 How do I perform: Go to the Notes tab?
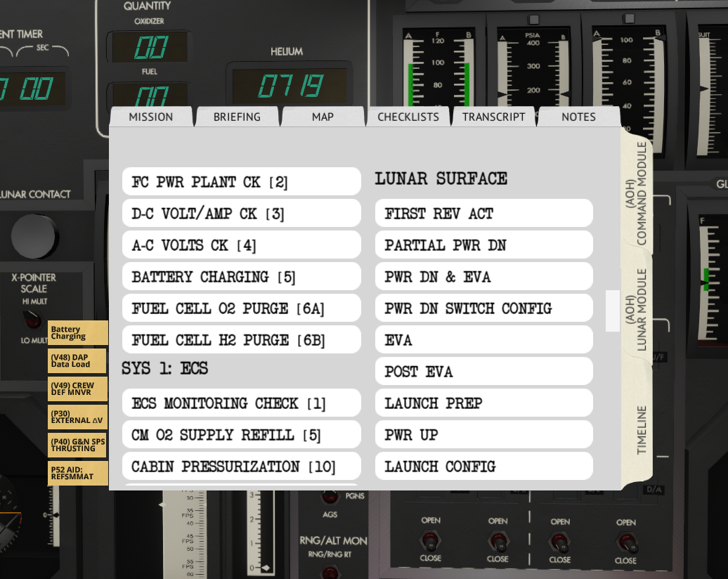pyautogui.click(x=578, y=117)
